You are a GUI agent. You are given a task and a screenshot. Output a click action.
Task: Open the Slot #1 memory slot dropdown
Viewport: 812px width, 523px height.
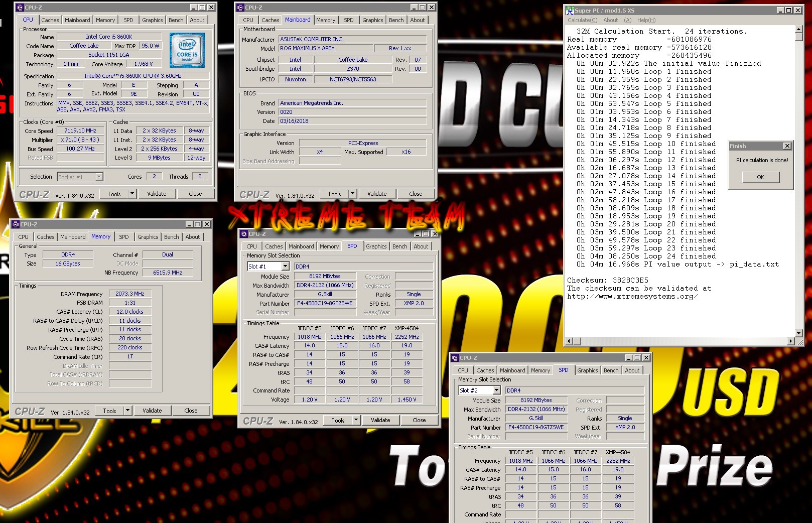pos(285,267)
